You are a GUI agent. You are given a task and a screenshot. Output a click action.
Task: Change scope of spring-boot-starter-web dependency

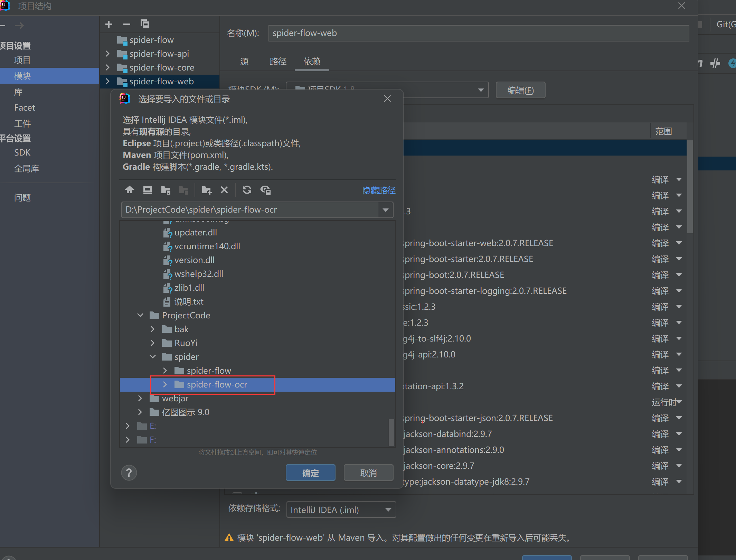(667, 243)
